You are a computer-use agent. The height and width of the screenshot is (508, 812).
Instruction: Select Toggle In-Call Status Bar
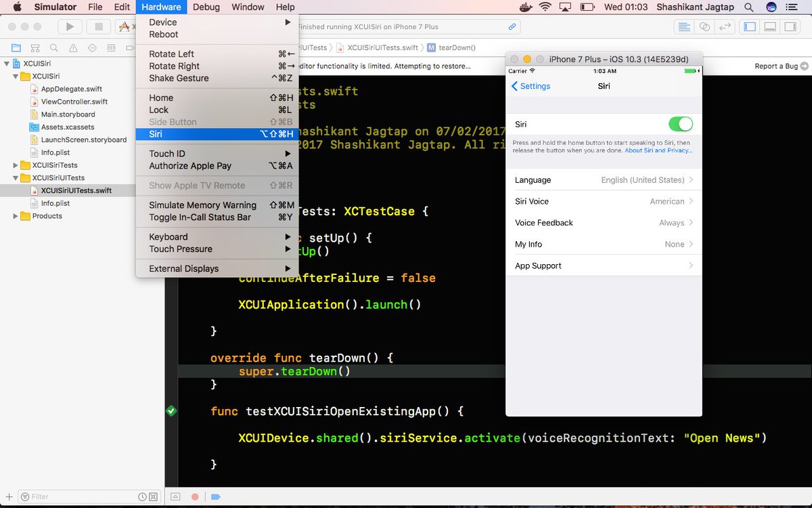coord(217,217)
